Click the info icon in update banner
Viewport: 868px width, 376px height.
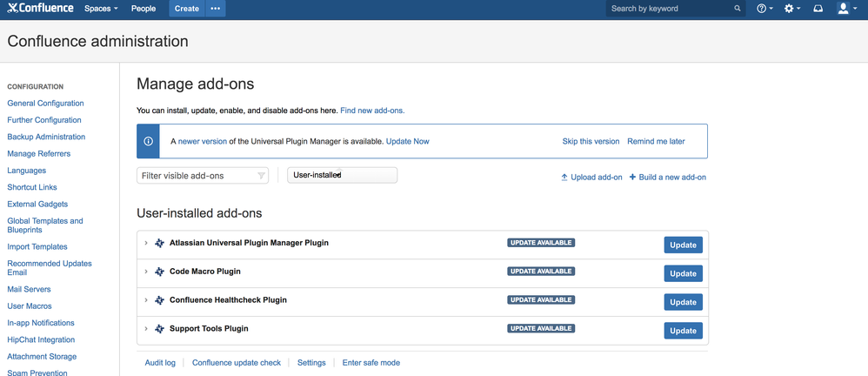[x=148, y=141]
